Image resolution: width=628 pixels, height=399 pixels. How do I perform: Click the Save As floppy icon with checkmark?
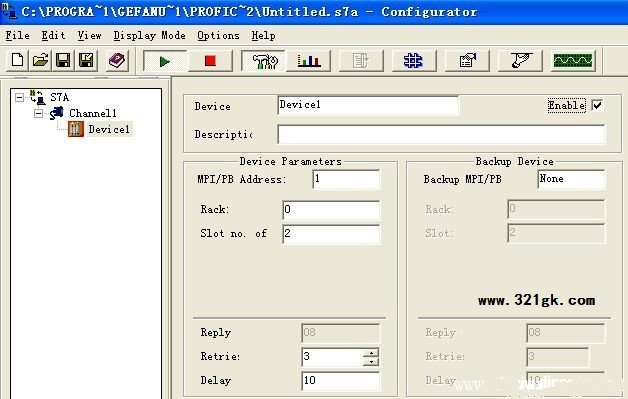(x=87, y=60)
